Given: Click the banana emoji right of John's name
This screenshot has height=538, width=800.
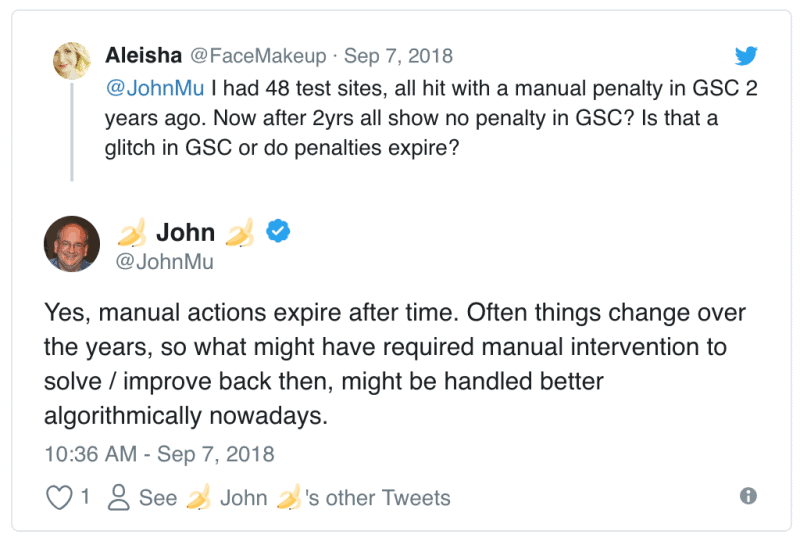Looking at the screenshot, I should (239, 233).
